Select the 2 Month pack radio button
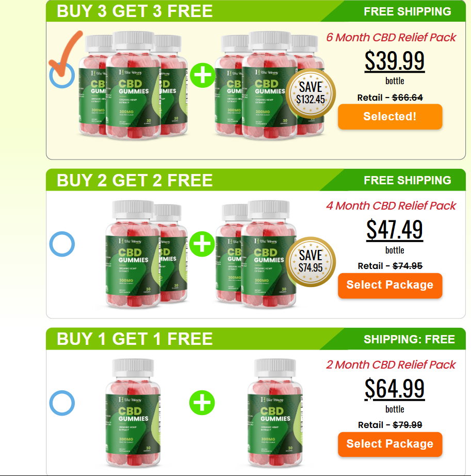Viewport: 471px width, 476px height. [62, 403]
